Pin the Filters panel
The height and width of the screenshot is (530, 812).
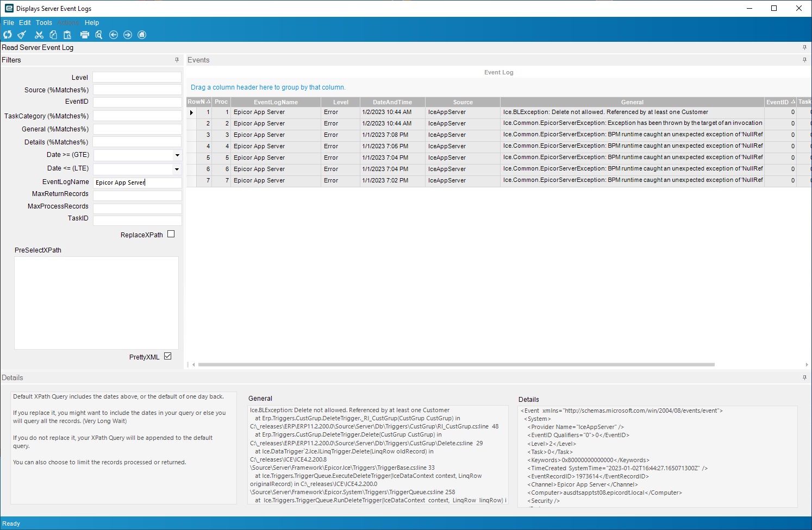click(177, 60)
